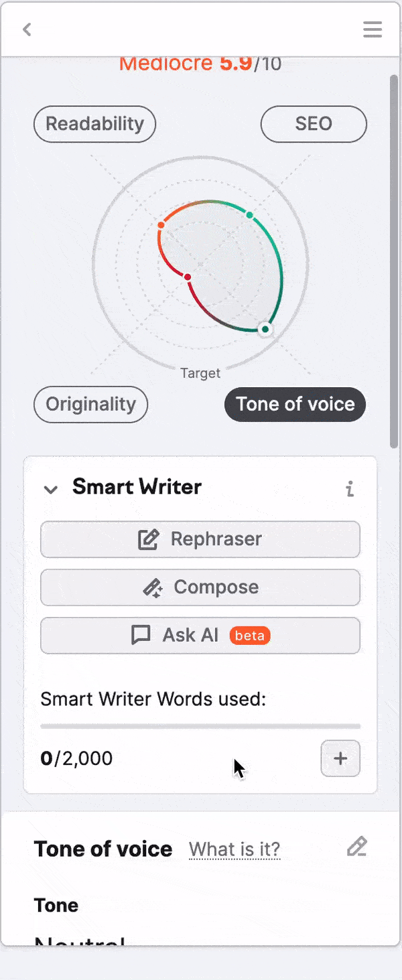Select the Tone of voice tab
The image size is (402, 980).
(295, 405)
